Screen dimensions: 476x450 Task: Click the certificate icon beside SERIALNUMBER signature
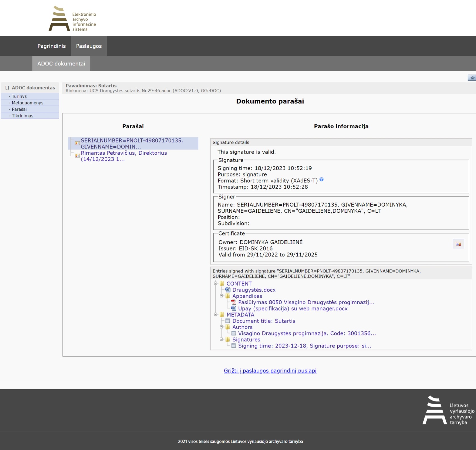[x=77, y=143]
